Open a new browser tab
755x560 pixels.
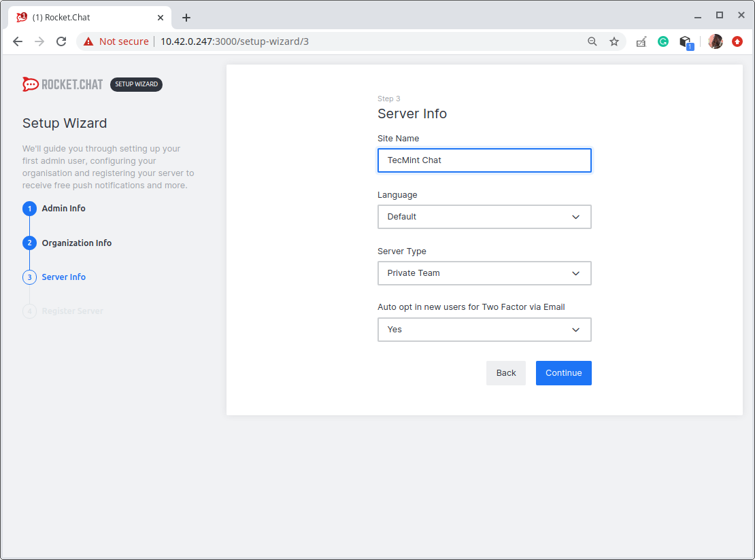coord(186,18)
